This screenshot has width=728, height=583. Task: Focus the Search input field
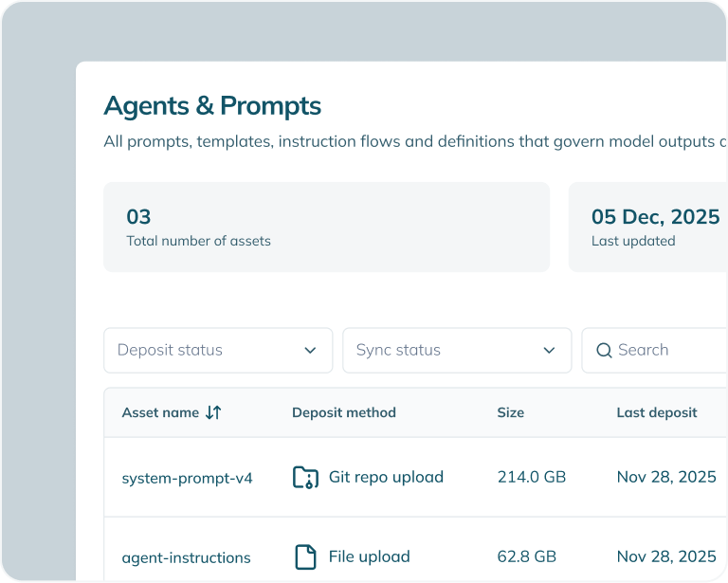click(655, 351)
